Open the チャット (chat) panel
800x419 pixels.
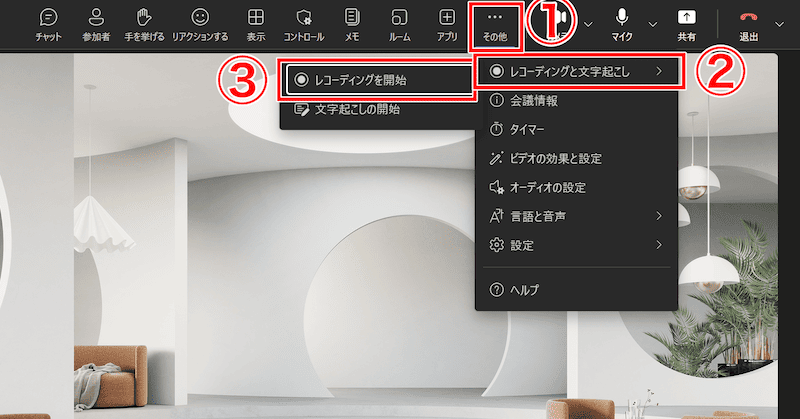[x=48, y=24]
